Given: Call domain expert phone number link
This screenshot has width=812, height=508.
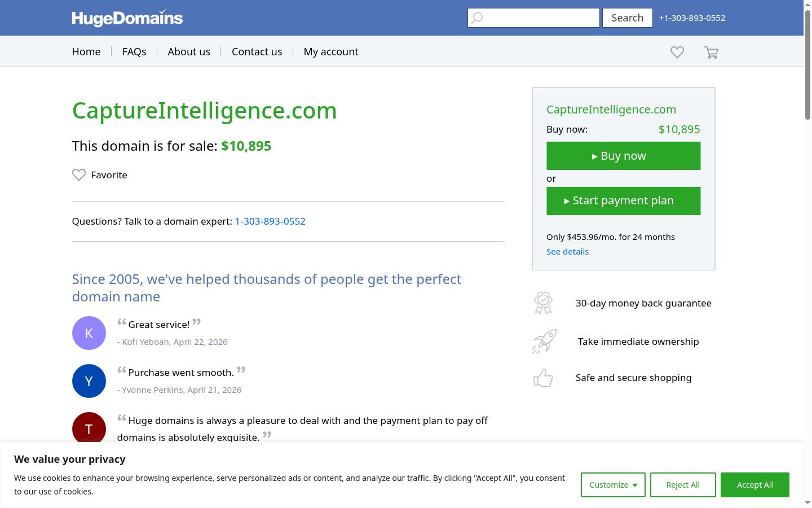Looking at the screenshot, I should 270,221.
